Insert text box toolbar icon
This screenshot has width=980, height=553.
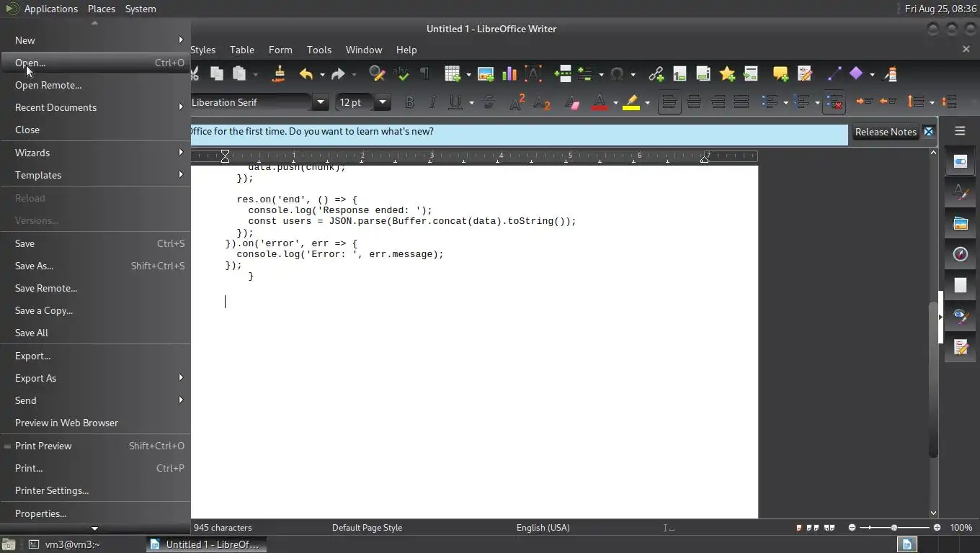(533, 73)
